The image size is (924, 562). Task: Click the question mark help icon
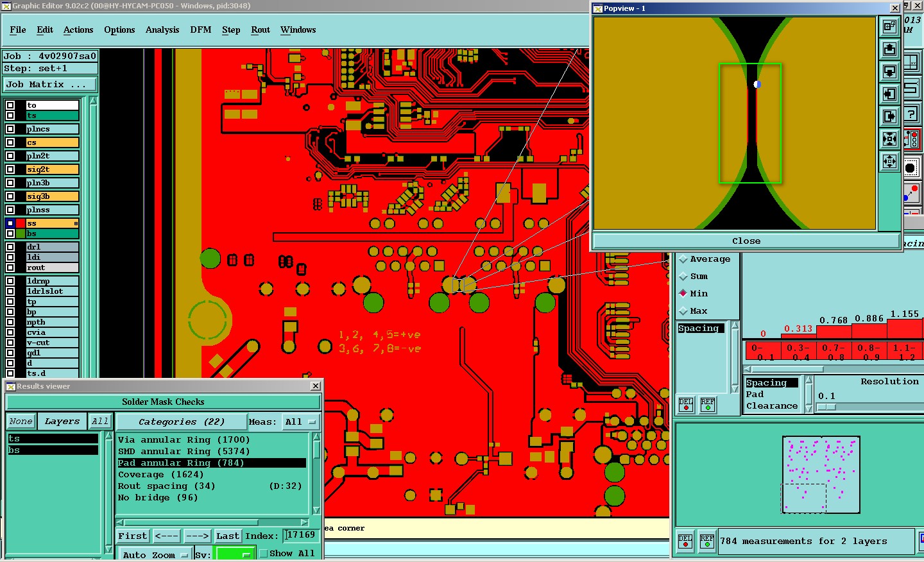[911, 115]
